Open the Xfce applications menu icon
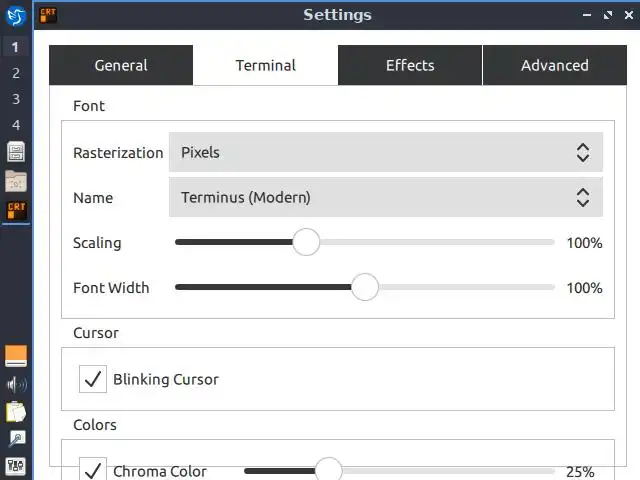The image size is (640, 480). pos(15,17)
